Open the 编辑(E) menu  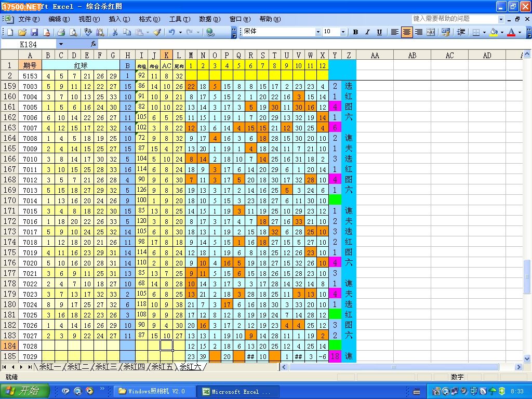tap(59, 19)
